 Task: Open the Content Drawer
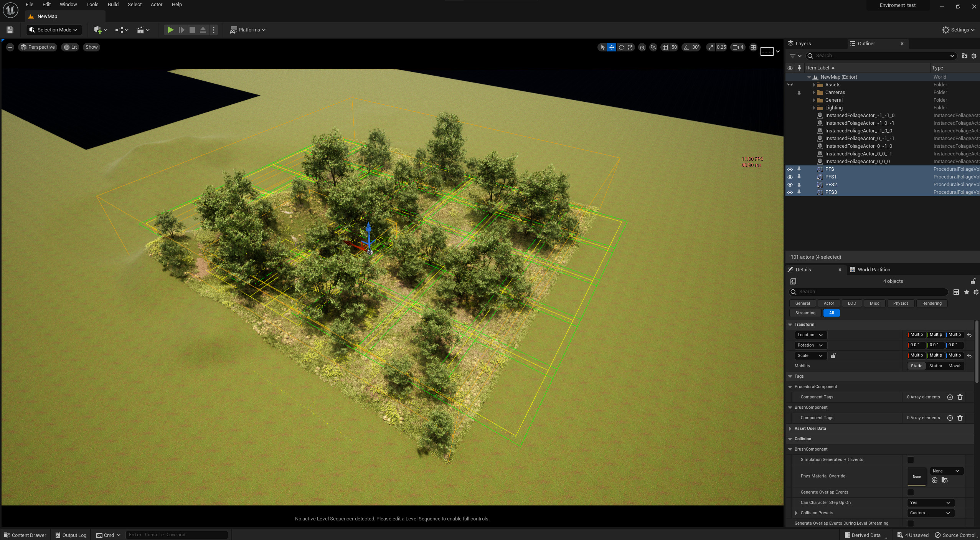25,535
